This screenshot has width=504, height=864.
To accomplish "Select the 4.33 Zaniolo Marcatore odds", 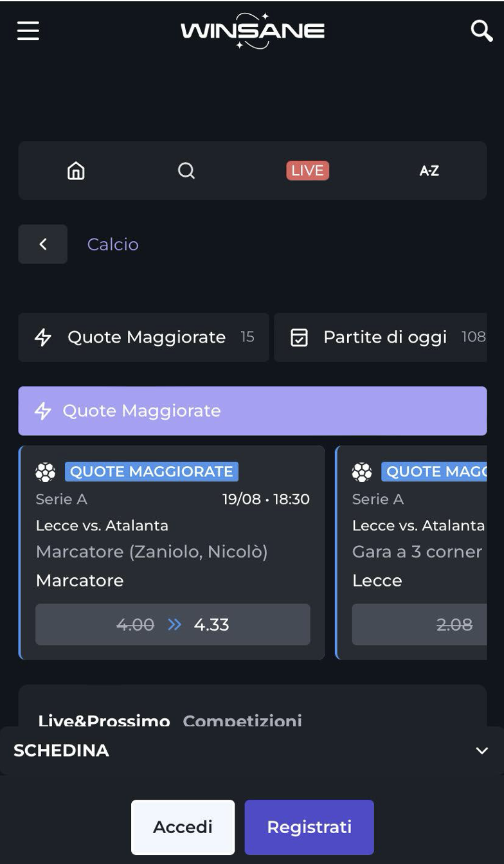I will [172, 624].
